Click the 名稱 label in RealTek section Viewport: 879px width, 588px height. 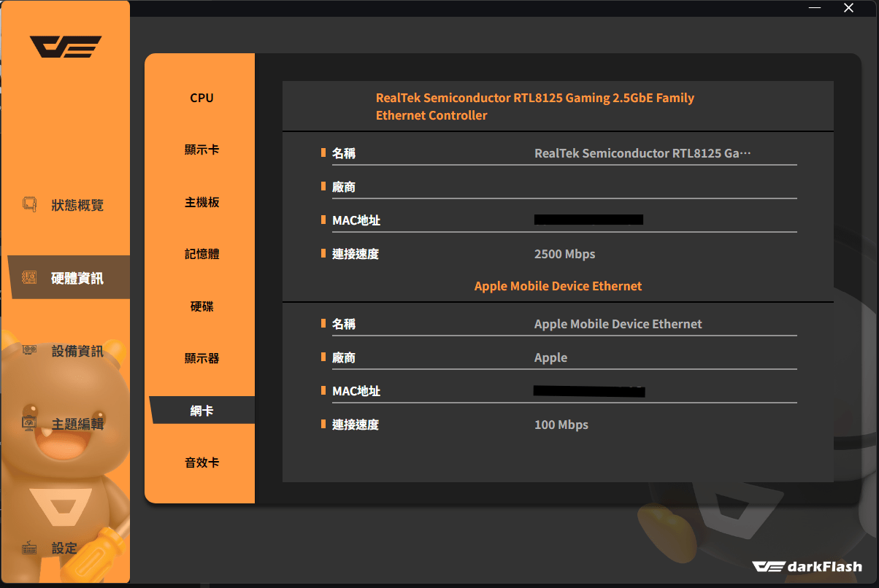click(x=343, y=153)
